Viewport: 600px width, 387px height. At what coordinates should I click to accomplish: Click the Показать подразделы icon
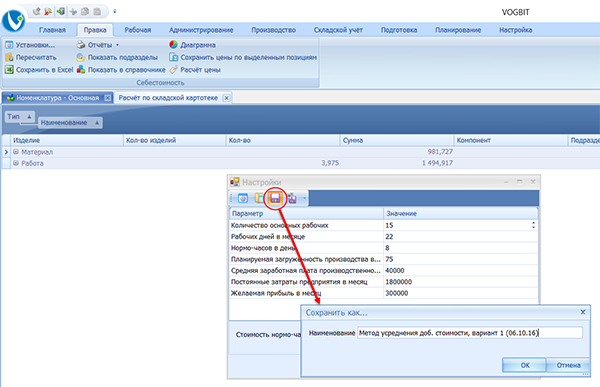(81, 57)
